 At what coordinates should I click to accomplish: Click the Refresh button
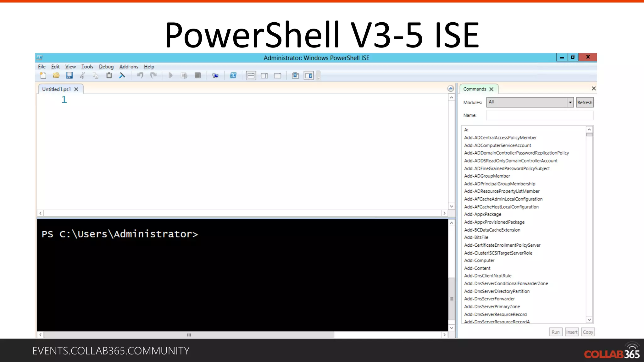pyautogui.click(x=585, y=102)
